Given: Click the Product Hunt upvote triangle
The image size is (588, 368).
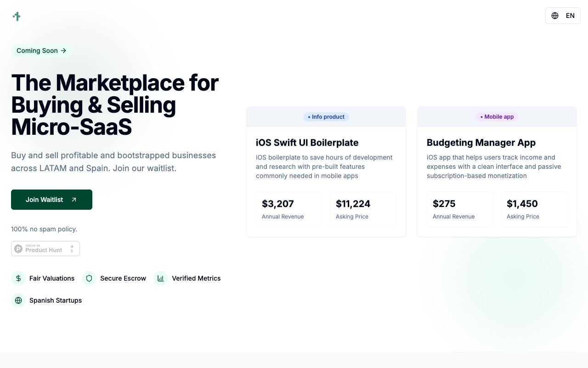Looking at the screenshot, I should 72,247.
